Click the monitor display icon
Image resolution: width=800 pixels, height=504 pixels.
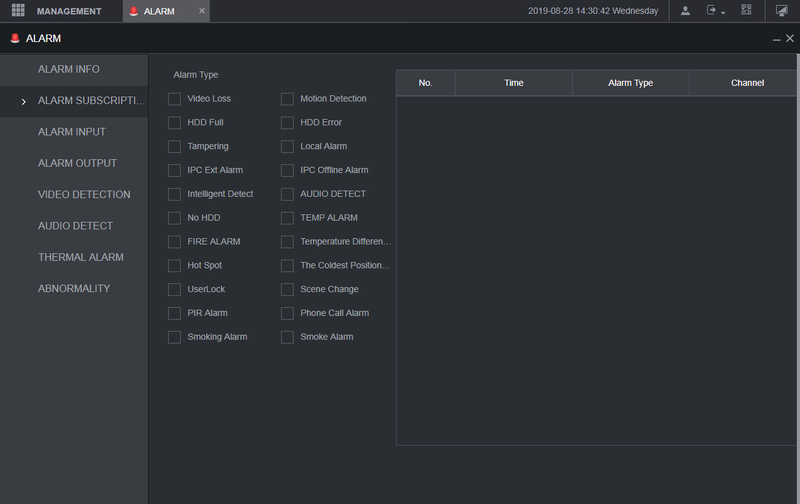point(782,11)
